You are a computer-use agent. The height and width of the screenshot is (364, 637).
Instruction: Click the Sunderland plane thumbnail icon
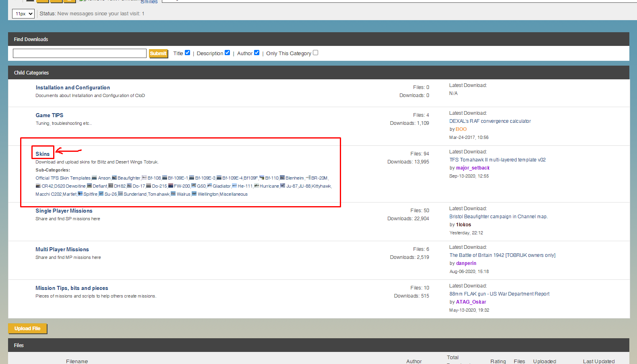pos(120,194)
